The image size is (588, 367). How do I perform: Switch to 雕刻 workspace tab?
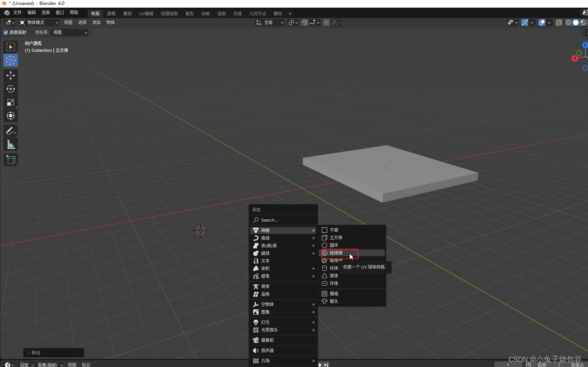click(127, 13)
